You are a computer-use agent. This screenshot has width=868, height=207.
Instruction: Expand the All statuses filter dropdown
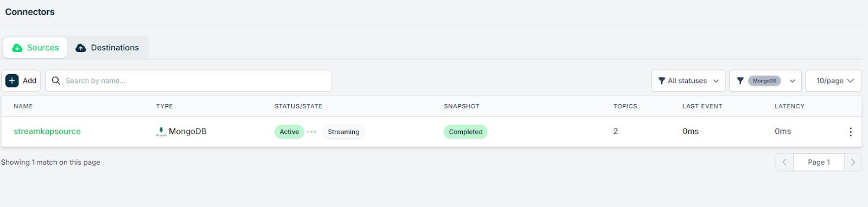(x=688, y=81)
